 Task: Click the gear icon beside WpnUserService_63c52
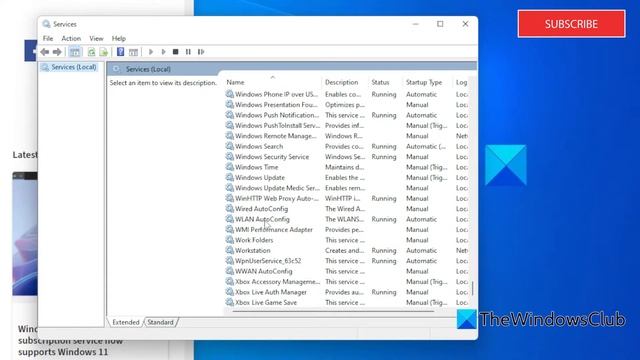[230, 260]
